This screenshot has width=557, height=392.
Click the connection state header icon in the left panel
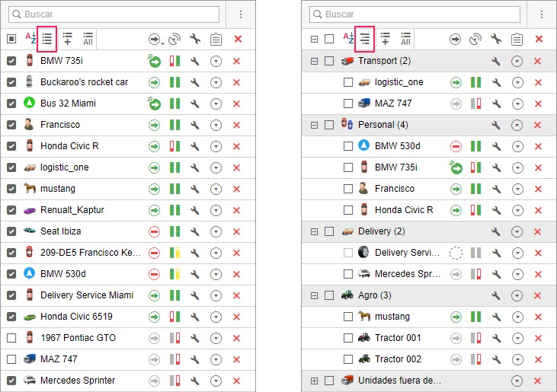click(x=174, y=39)
